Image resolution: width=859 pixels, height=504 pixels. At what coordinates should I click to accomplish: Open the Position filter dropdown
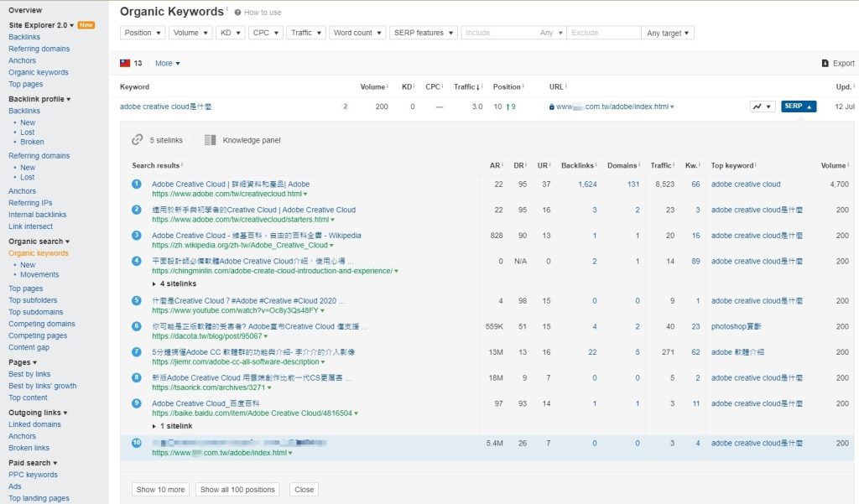(143, 33)
